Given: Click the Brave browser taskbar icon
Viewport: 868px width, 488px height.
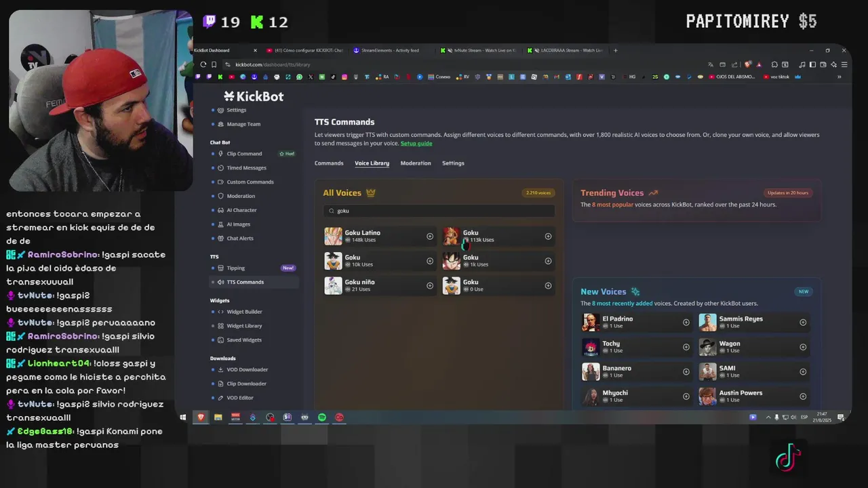Looking at the screenshot, I should 201,417.
